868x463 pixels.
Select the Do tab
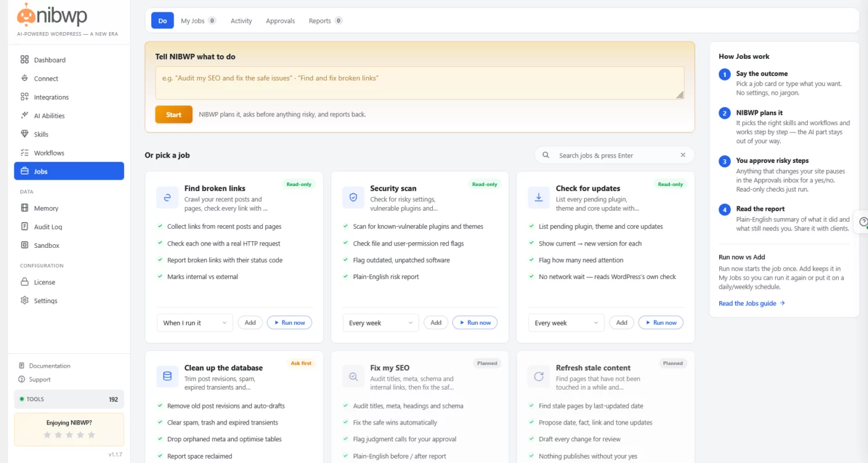pos(162,20)
